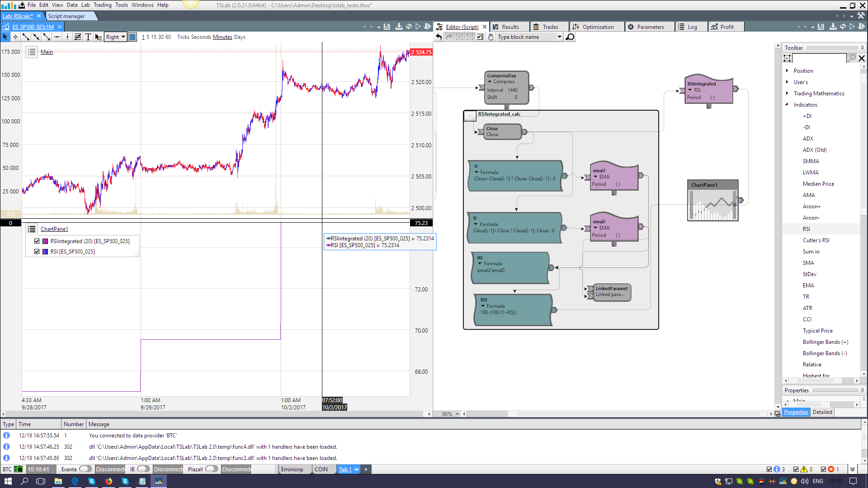Activate the hand pan tool in editor toolbar

click(x=491, y=37)
